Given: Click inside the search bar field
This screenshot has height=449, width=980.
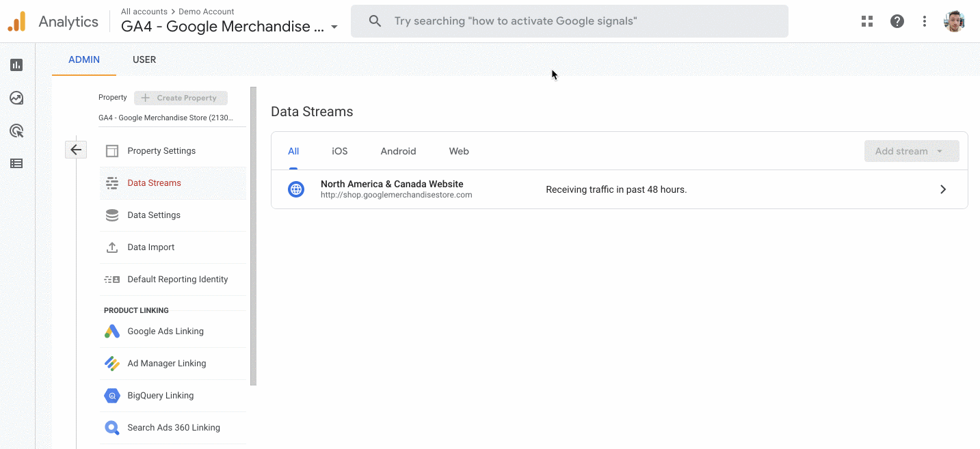Looking at the screenshot, I should (569, 21).
